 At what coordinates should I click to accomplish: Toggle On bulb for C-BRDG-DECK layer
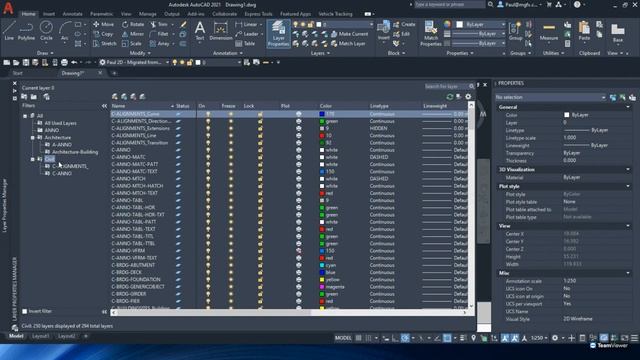208,272
